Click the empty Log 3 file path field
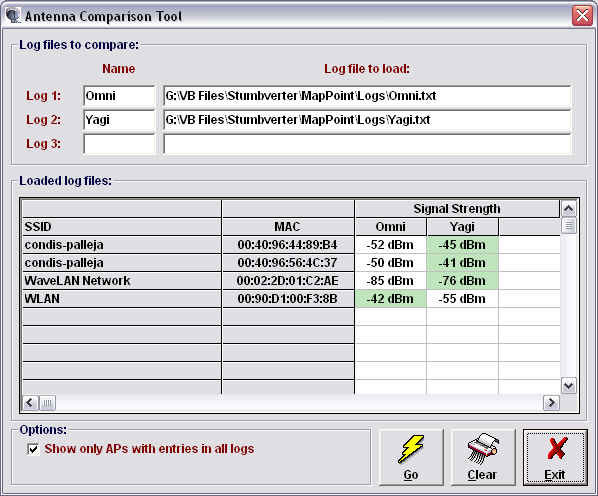The height and width of the screenshot is (496, 598). click(x=367, y=144)
